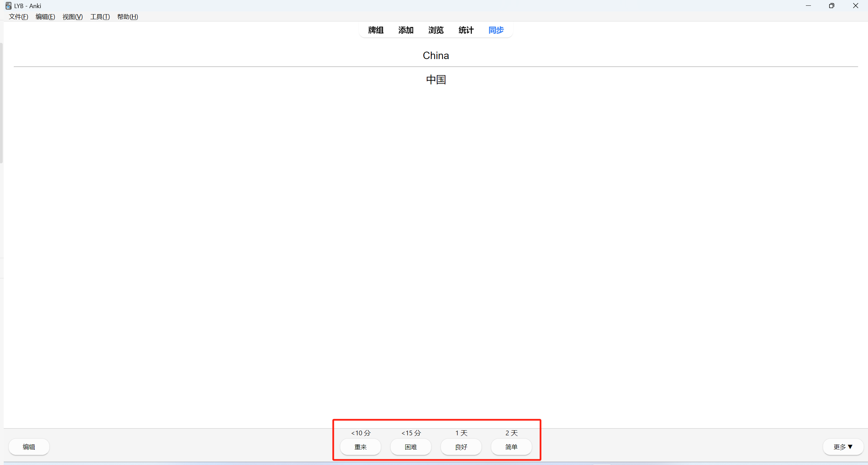Click the Anki app icon in title bar
The image size is (868, 465).
8,6
